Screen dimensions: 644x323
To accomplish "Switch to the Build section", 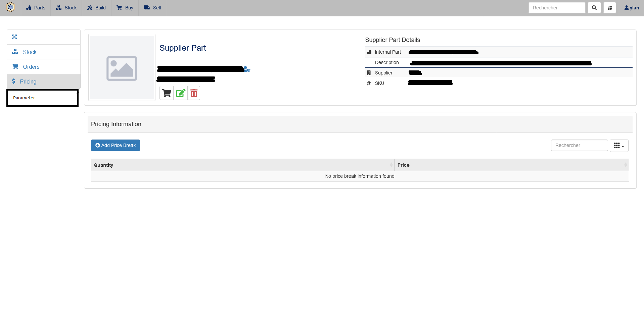I will tap(96, 8).
